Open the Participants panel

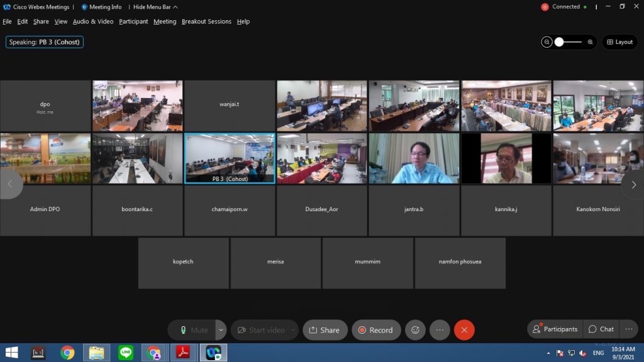[x=554, y=329]
